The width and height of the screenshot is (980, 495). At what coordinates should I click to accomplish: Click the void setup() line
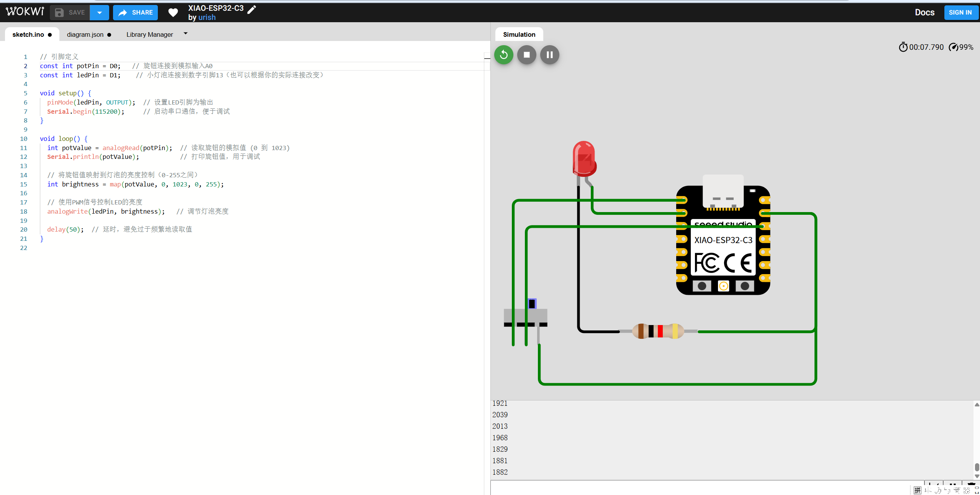point(66,93)
